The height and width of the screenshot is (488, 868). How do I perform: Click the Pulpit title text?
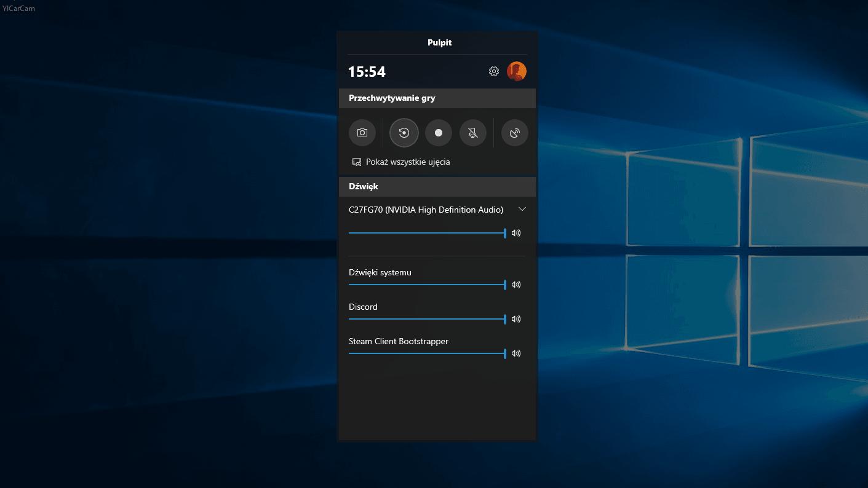pyautogui.click(x=440, y=43)
